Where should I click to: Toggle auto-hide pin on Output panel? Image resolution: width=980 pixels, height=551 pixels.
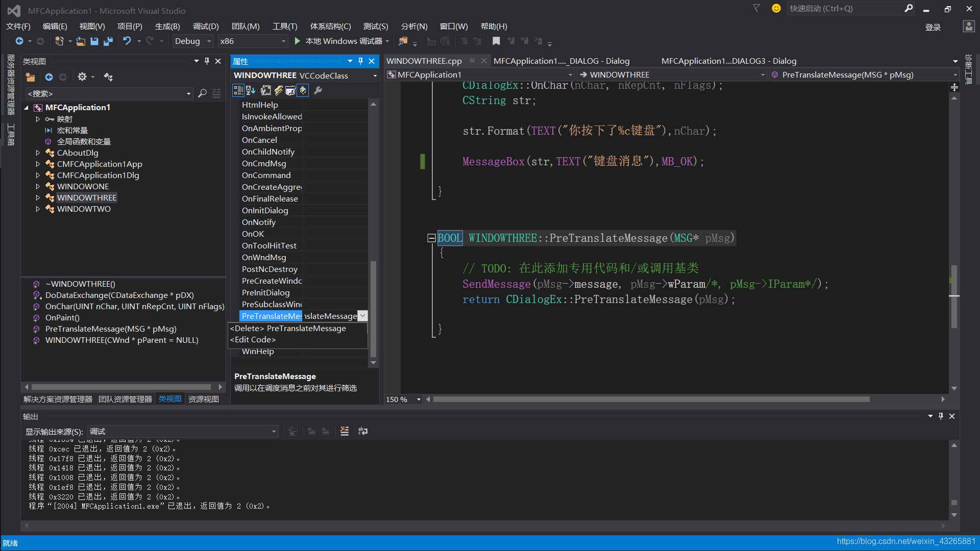pyautogui.click(x=941, y=416)
